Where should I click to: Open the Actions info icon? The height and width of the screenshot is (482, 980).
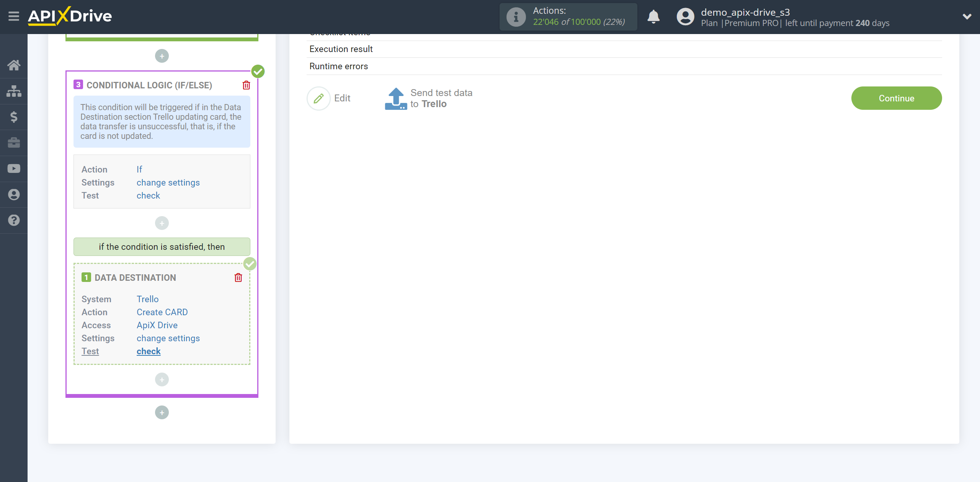[x=516, y=17]
